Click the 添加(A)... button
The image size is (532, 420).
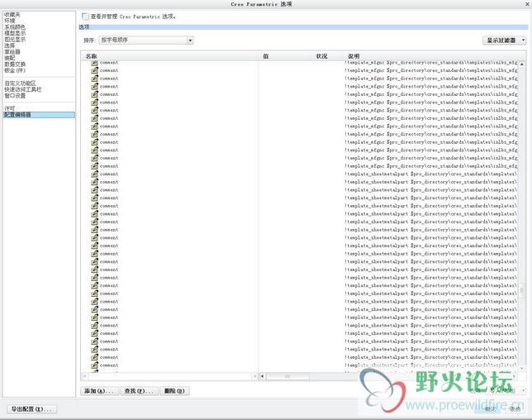coord(99,391)
